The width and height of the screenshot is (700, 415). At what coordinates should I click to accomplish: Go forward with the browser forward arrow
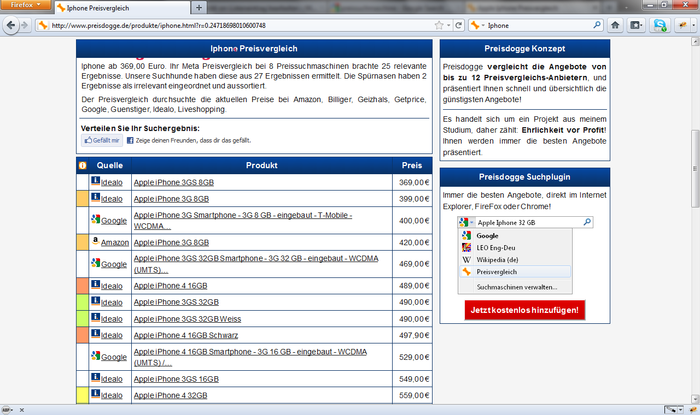coord(25,25)
